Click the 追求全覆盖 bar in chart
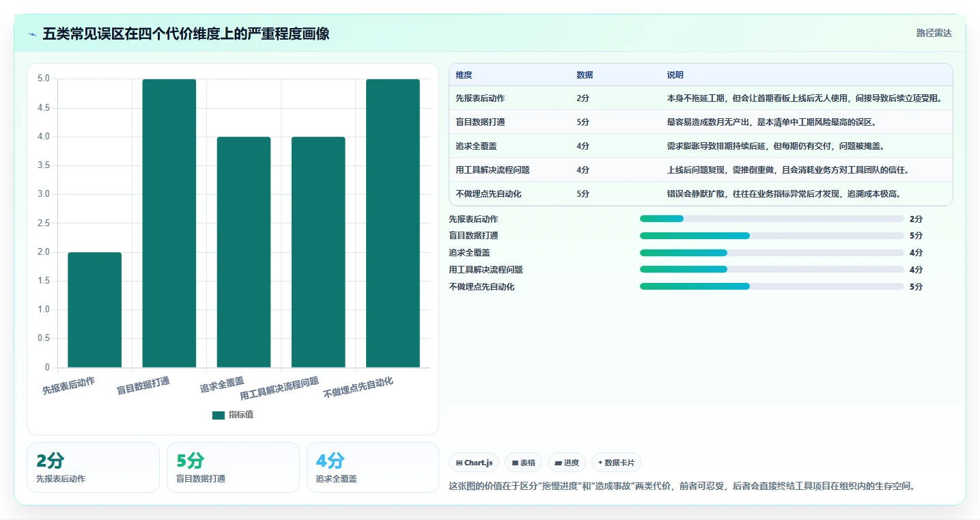The width and height of the screenshot is (980, 520). [x=244, y=252]
